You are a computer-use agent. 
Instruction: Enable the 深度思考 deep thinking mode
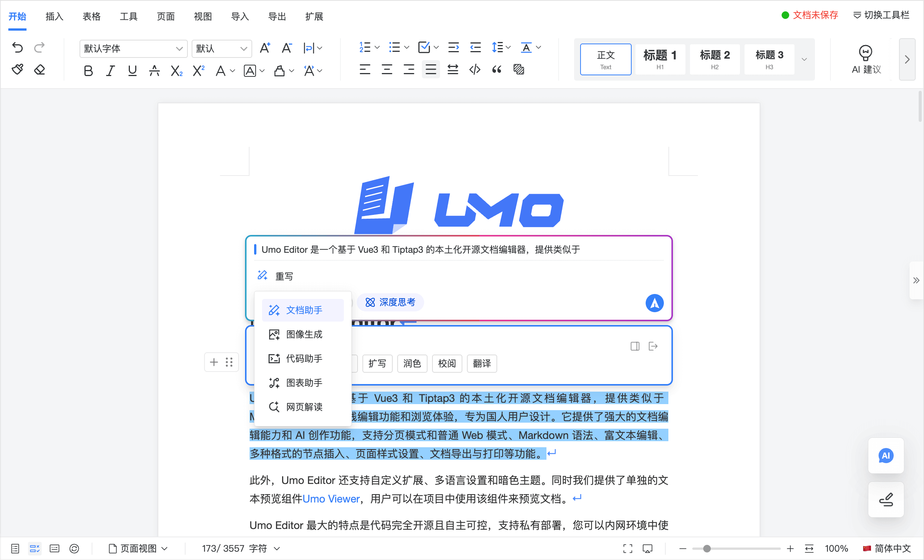[x=390, y=302]
